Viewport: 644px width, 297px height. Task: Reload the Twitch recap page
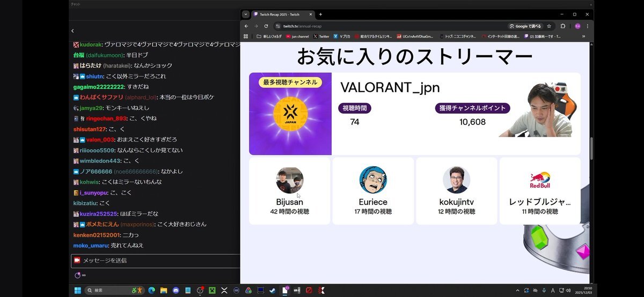point(266,26)
